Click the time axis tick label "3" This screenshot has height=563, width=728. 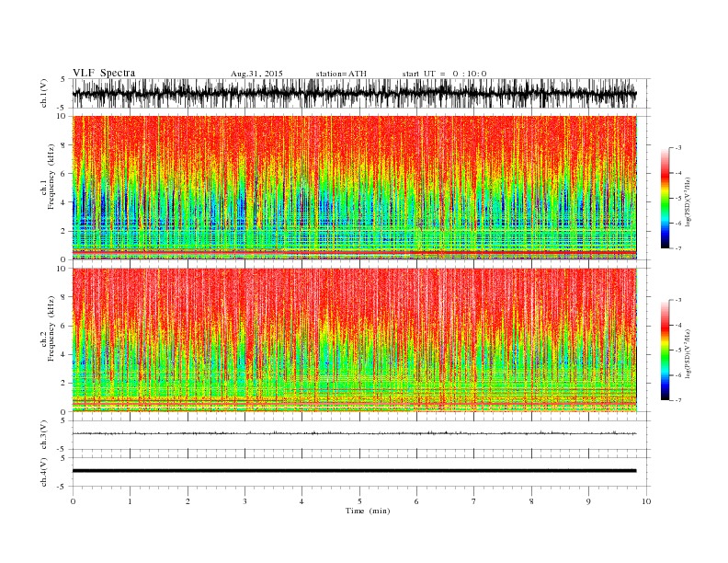pos(245,501)
